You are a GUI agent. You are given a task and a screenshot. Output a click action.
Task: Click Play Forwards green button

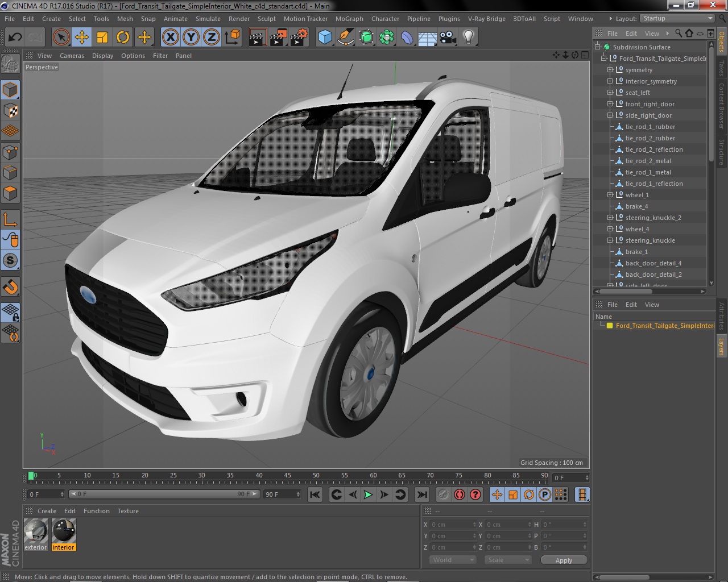click(x=368, y=494)
